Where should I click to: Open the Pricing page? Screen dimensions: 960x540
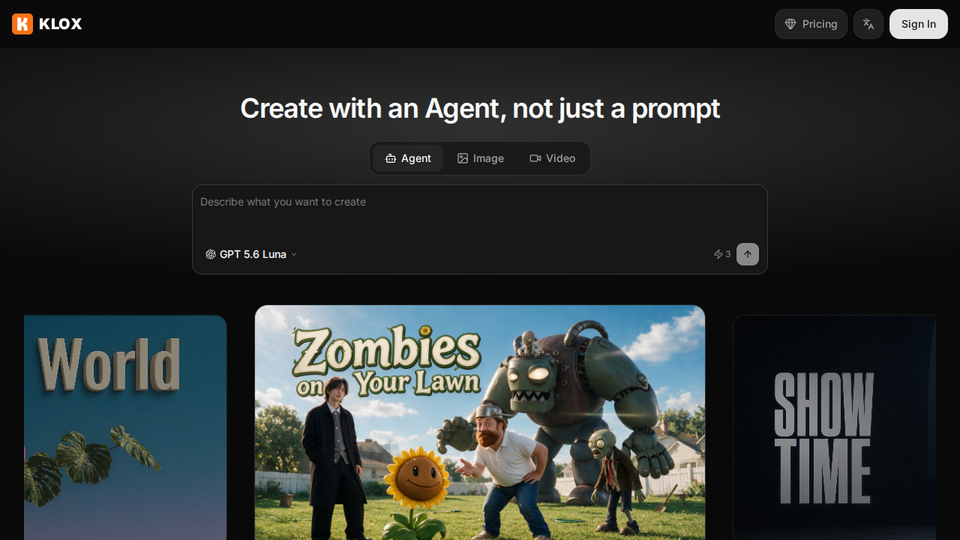click(811, 24)
